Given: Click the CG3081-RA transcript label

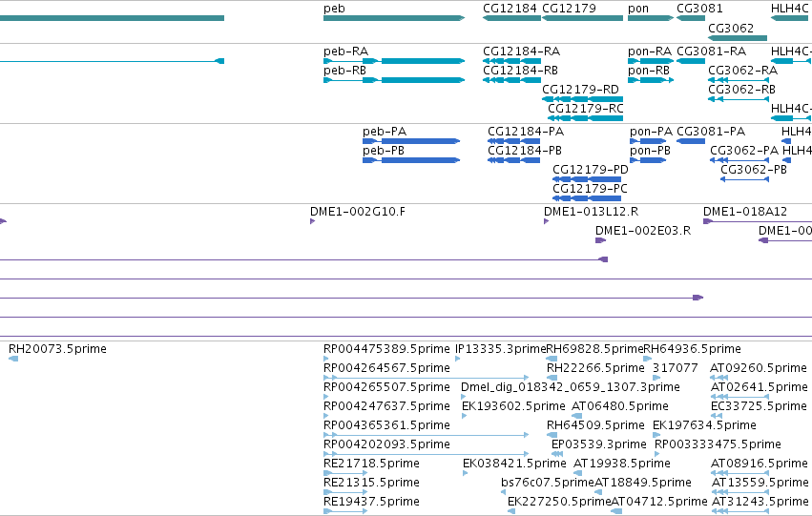Looking at the screenshot, I should click(712, 52).
